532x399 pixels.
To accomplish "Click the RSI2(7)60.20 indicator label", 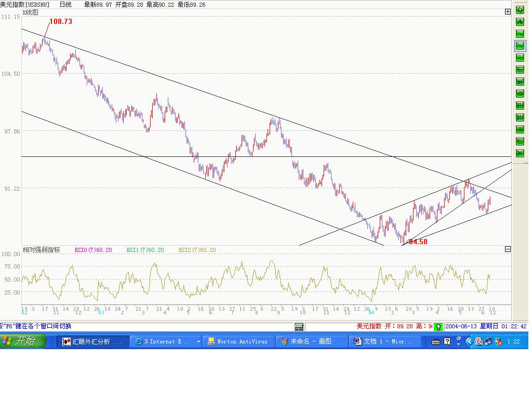I will [x=197, y=250].
